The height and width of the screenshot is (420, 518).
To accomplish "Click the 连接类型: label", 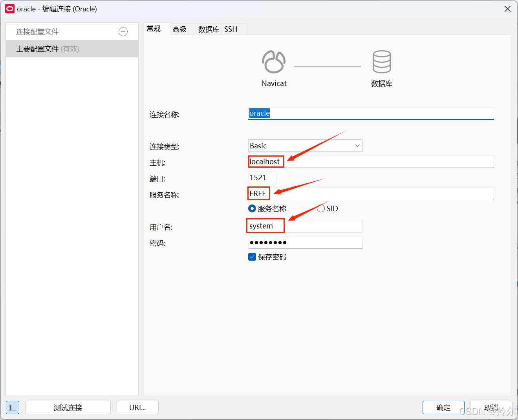I will click(165, 146).
